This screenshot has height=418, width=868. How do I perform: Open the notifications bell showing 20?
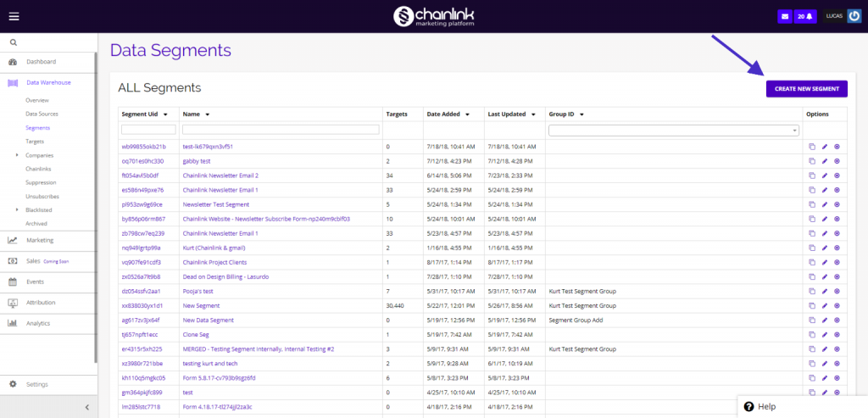805,16
